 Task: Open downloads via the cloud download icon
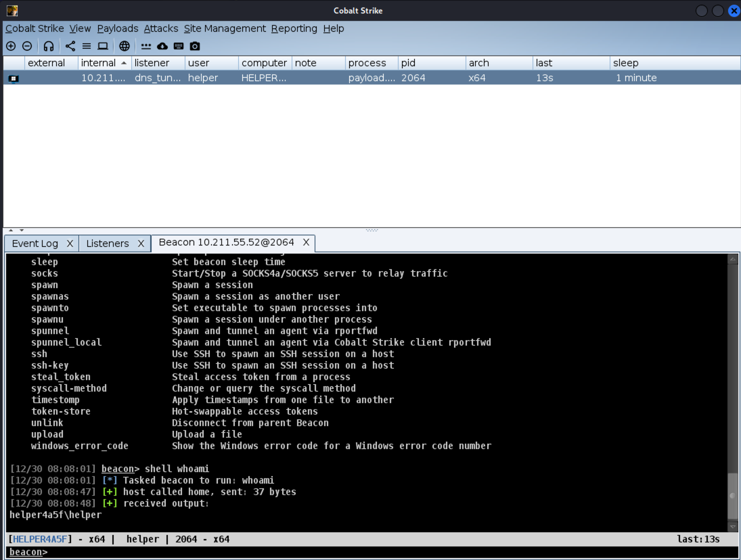pos(162,46)
